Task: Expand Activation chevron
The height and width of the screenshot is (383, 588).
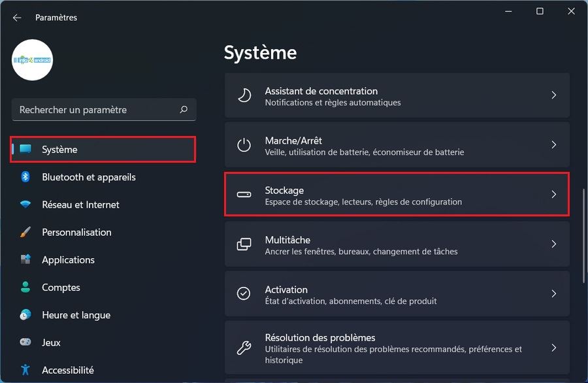Action: (554, 293)
